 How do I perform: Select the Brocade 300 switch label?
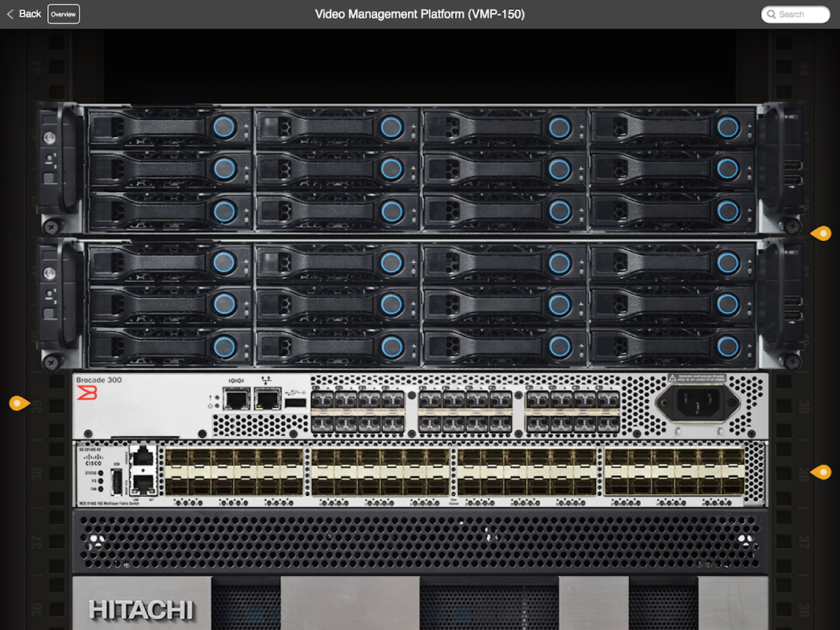pos(98,380)
